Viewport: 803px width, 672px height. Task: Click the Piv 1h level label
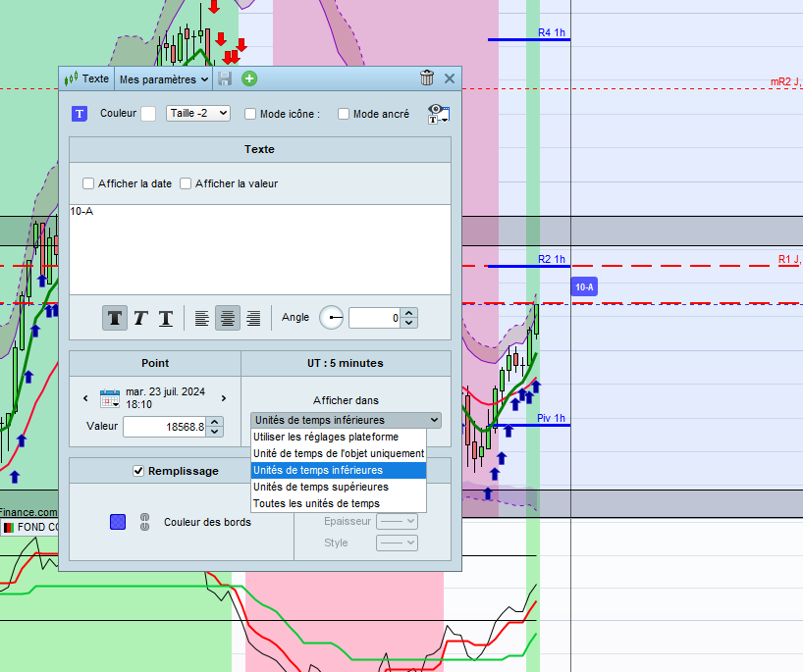tap(551, 418)
